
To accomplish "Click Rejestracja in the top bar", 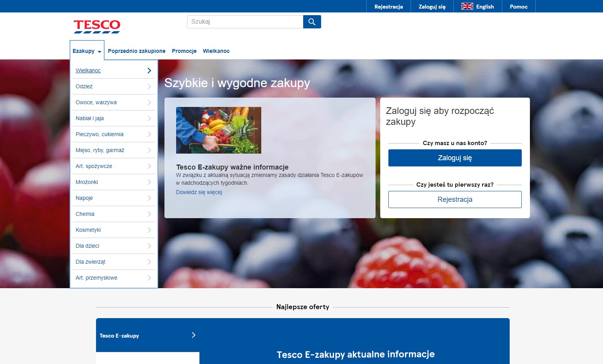I will click(388, 7).
